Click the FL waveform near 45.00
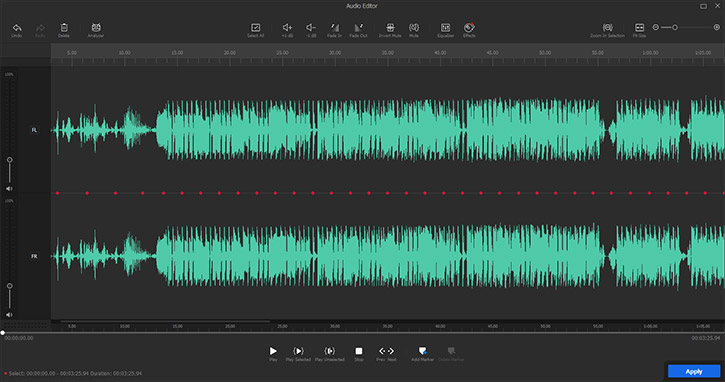Viewport: 725px width, 382px height. tap(493, 130)
